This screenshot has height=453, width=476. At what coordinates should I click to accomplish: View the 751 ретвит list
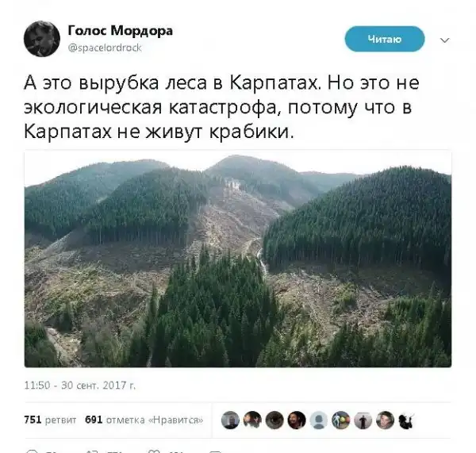point(50,420)
